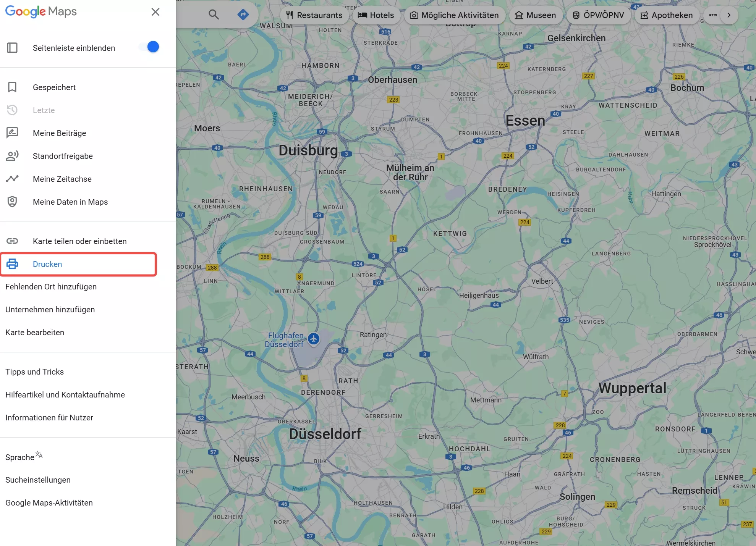Click the Meine Beiträge icon
The height and width of the screenshot is (546, 756).
pyautogui.click(x=13, y=133)
